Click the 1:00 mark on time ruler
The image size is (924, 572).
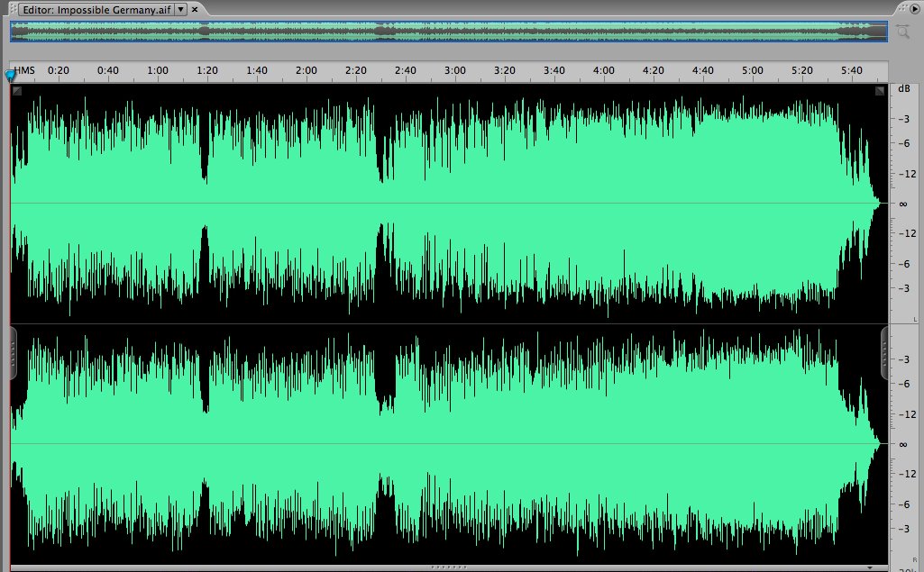[x=158, y=70]
